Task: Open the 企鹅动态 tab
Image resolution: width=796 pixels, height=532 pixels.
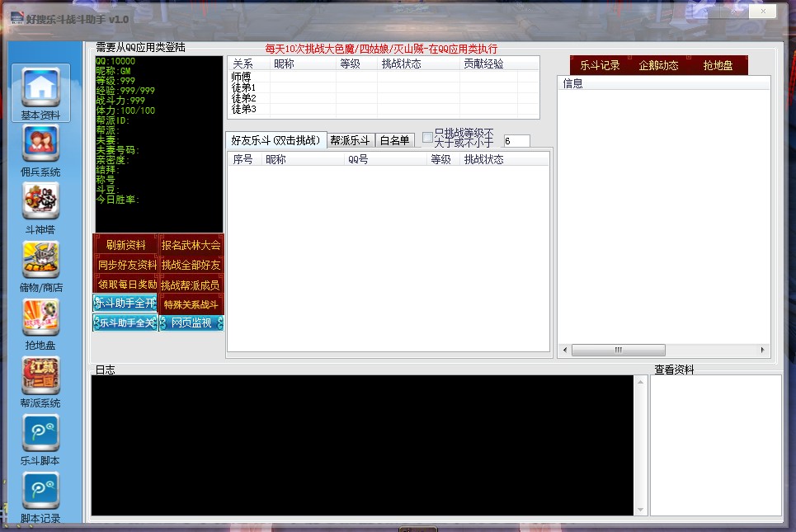Action: (x=658, y=65)
